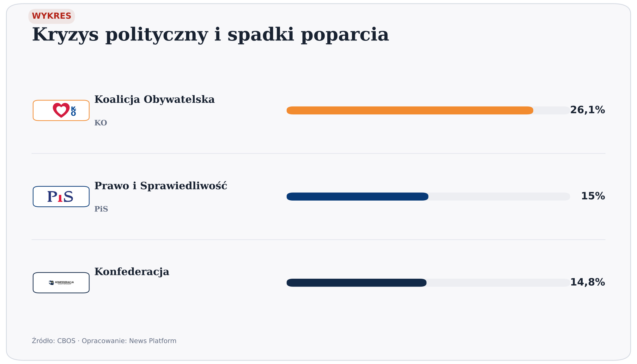Select the 26,1% value label
The height and width of the screenshot is (364, 637).
pos(587,110)
